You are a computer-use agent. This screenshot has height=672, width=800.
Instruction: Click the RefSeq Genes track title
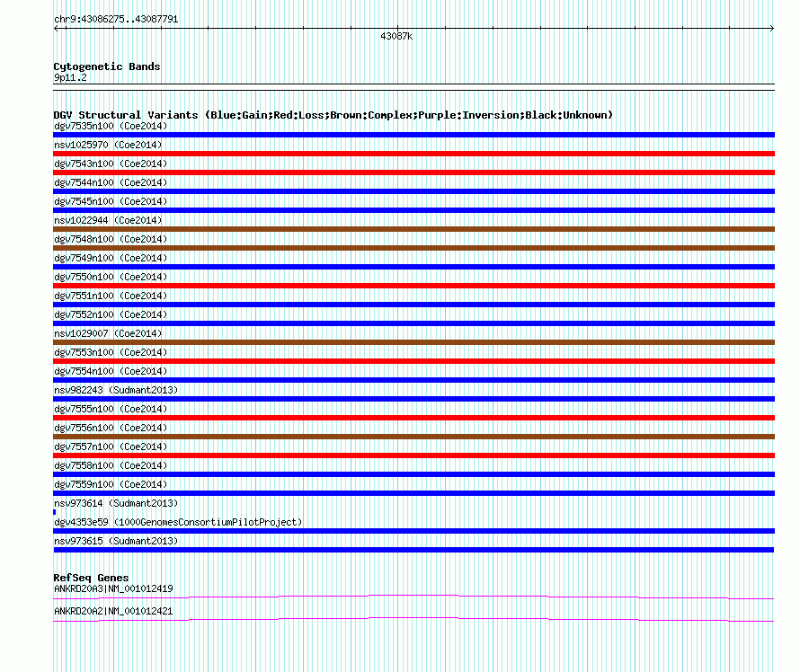point(91,578)
